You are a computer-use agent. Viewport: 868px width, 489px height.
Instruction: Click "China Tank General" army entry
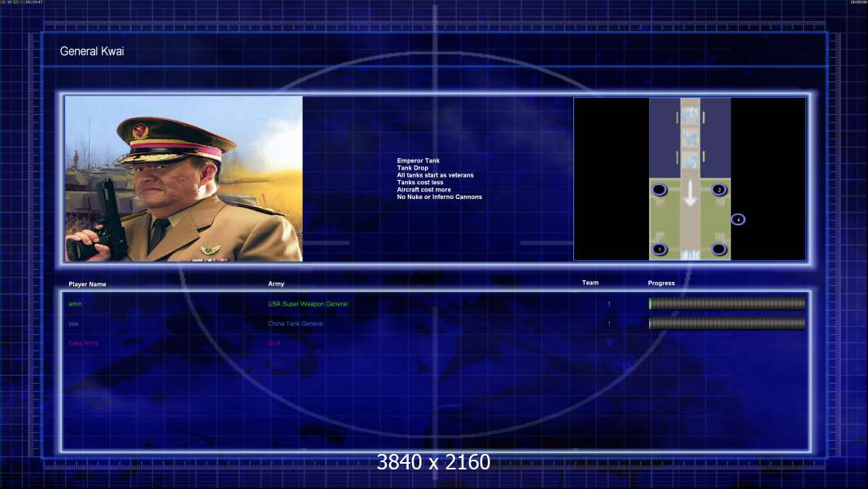(x=296, y=324)
